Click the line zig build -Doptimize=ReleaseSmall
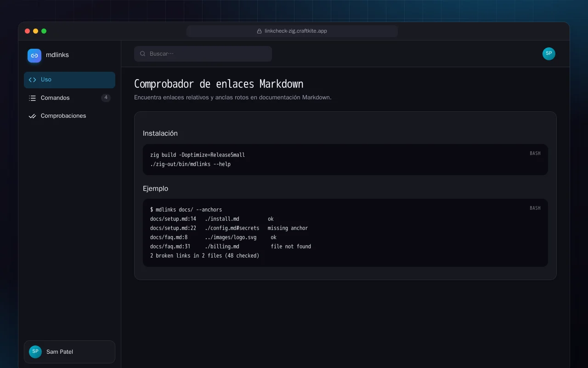The height and width of the screenshot is (368, 588). pos(198,155)
